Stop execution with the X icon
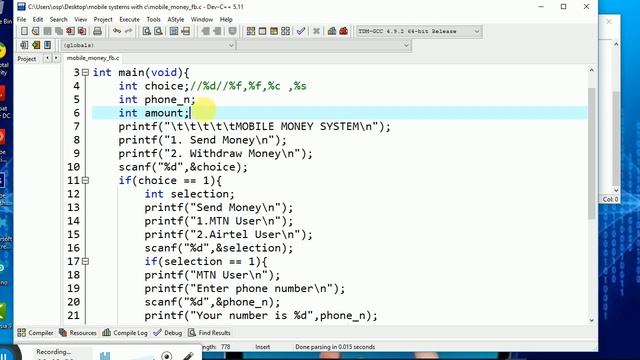This screenshot has width=640, height=360. pos(316,31)
